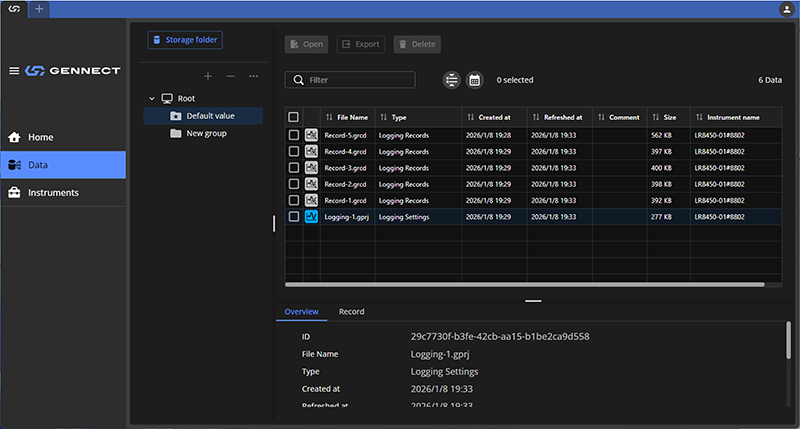Click the Record-2.grcd file type icon
The width and height of the screenshot is (800, 429).
(x=311, y=184)
